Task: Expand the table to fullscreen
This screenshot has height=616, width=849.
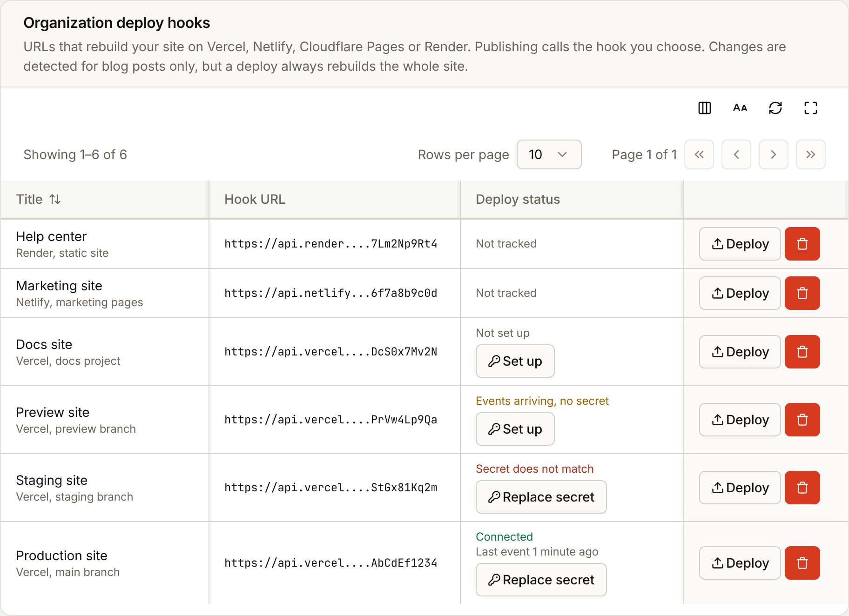Action: [811, 108]
